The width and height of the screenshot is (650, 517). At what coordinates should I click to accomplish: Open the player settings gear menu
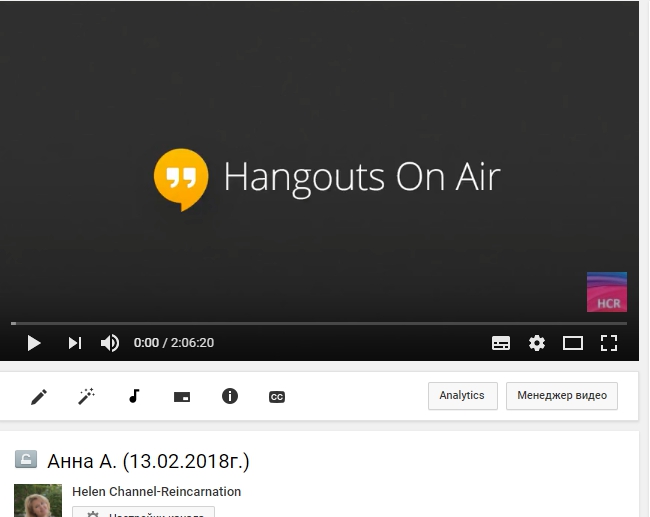click(x=537, y=343)
